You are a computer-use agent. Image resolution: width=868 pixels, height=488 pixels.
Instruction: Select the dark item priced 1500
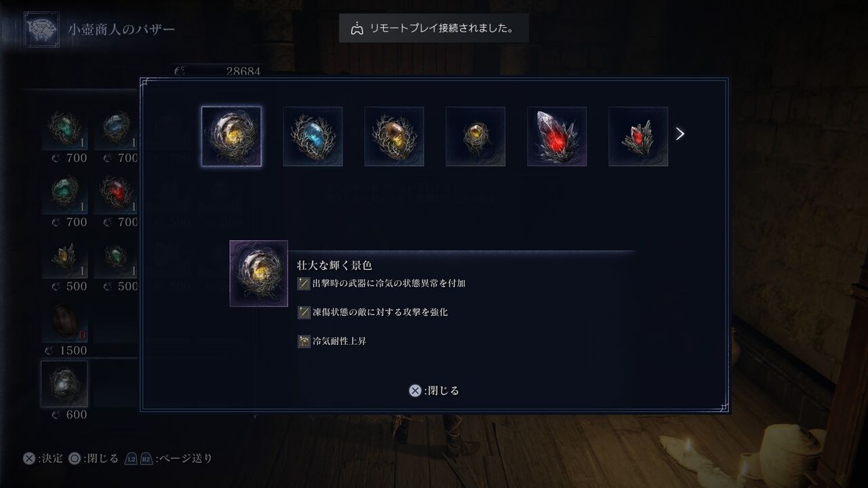(64, 323)
